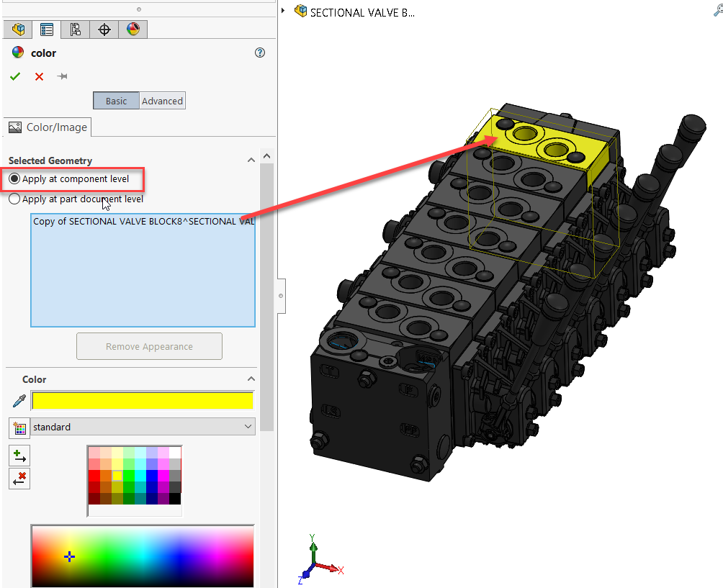Choose the bright green palette swatch
The image size is (723, 588).
click(x=129, y=476)
